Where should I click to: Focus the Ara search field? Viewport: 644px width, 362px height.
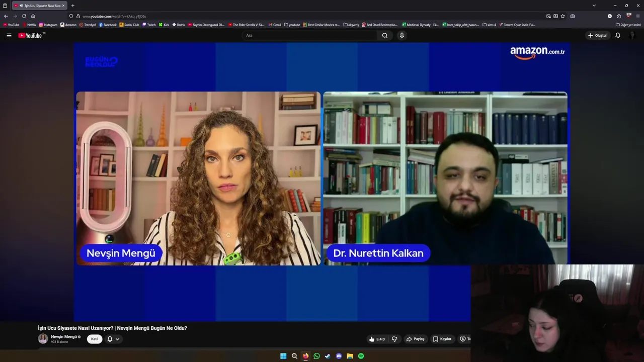click(x=309, y=36)
